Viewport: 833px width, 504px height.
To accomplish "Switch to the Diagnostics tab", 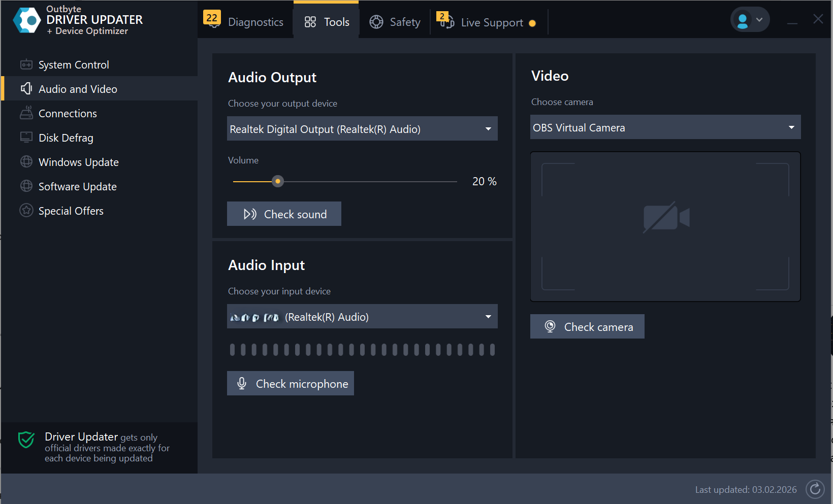I will [245, 22].
